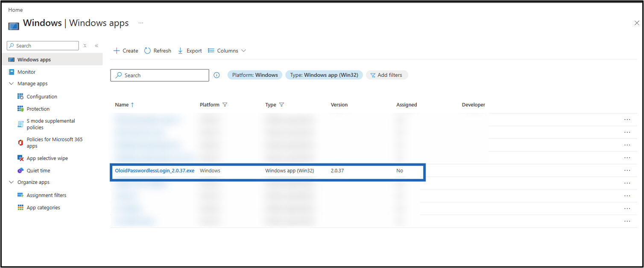Viewport: 644px width, 268px height.
Task: Click the Protection shield icon
Action: 20,109
